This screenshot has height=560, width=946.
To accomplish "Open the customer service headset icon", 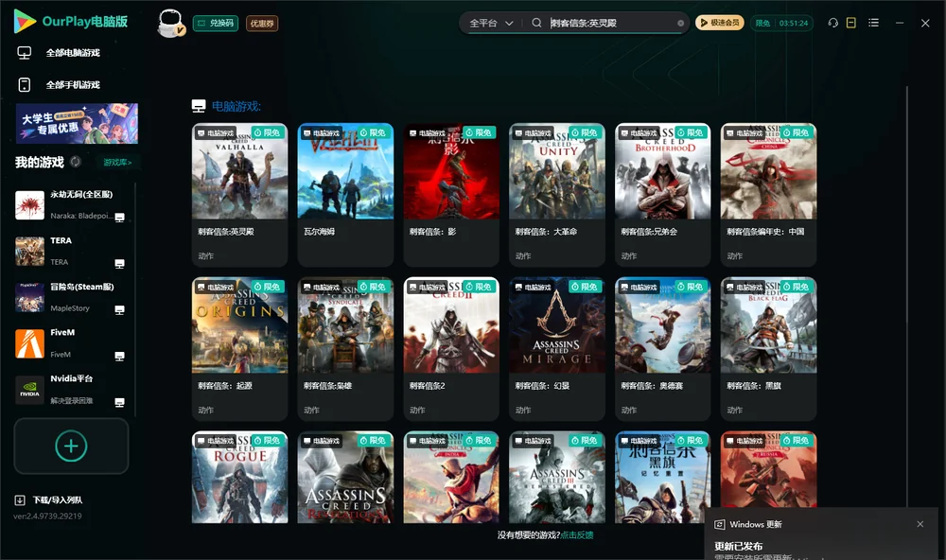I will [832, 23].
